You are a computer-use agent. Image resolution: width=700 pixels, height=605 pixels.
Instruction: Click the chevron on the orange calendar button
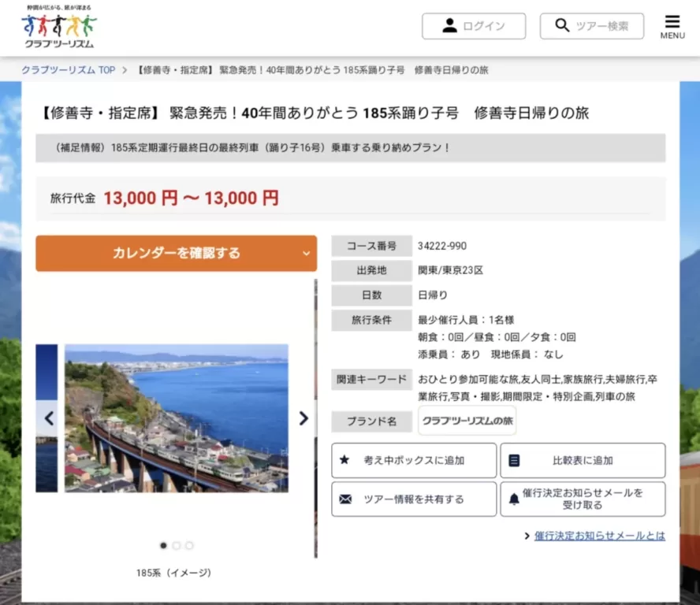[x=306, y=254]
